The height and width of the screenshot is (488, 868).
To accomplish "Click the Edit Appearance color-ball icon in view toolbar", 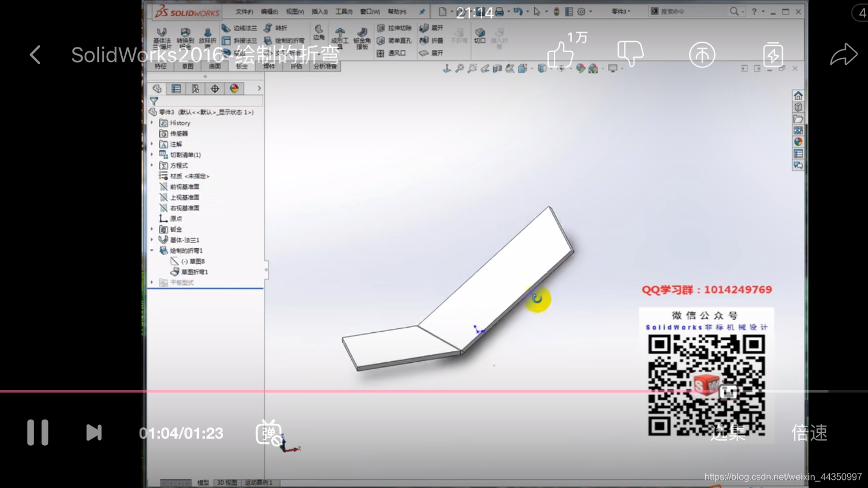I will pos(581,68).
